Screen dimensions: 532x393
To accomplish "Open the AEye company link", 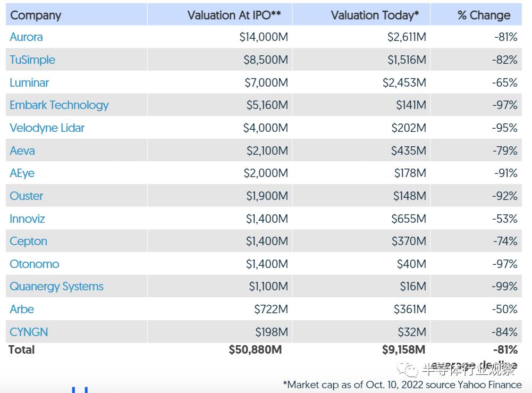I will (x=22, y=173).
